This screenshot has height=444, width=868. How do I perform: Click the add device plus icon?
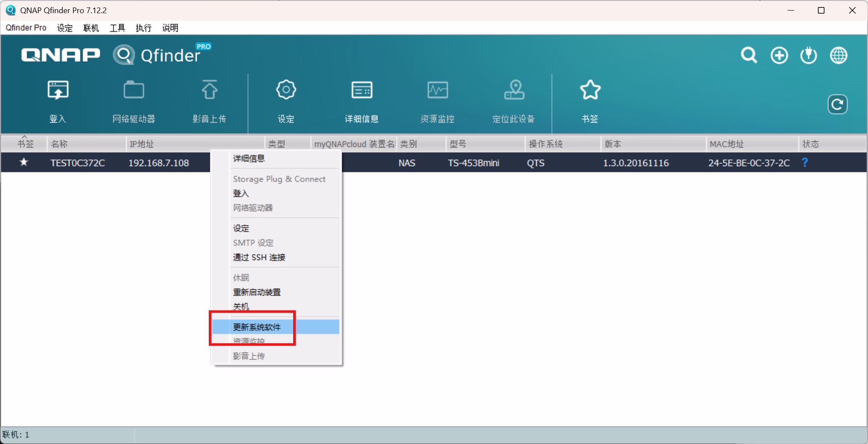(x=779, y=55)
